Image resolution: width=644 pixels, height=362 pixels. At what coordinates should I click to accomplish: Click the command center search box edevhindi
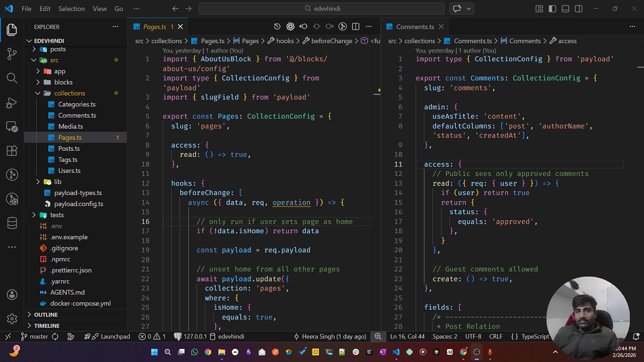[321, 9]
